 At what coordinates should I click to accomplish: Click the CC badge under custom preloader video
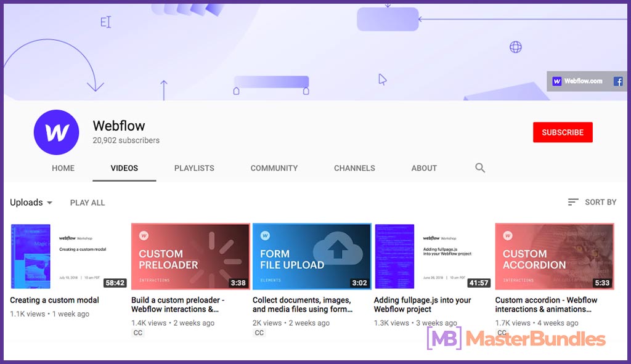(138, 333)
